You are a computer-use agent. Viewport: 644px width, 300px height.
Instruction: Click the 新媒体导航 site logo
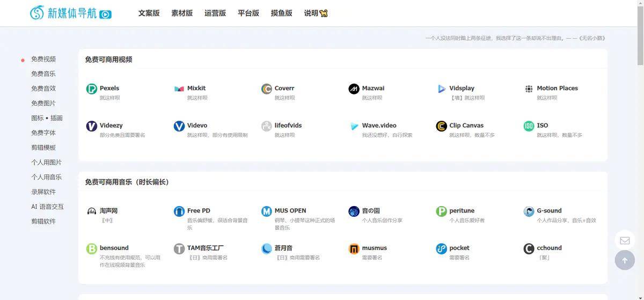[71, 13]
